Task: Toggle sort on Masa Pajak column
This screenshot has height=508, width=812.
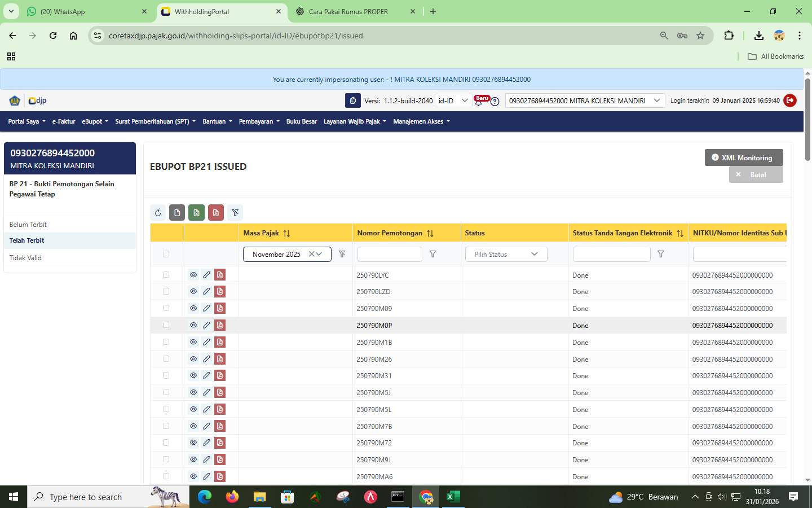Action: click(287, 233)
